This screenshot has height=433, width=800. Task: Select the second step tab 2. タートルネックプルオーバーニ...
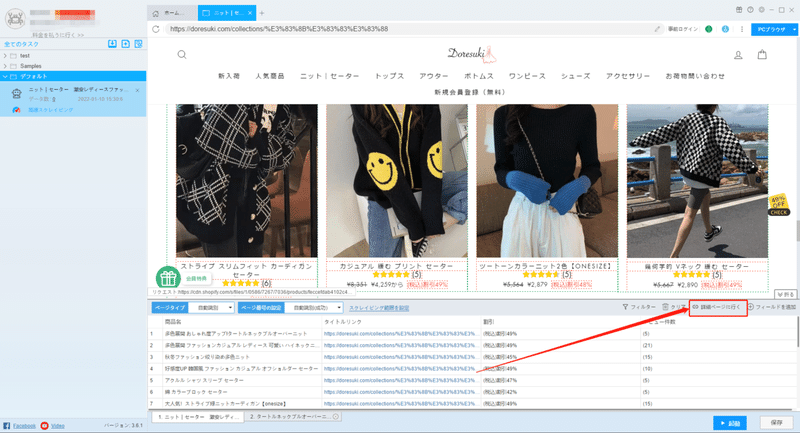point(293,417)
